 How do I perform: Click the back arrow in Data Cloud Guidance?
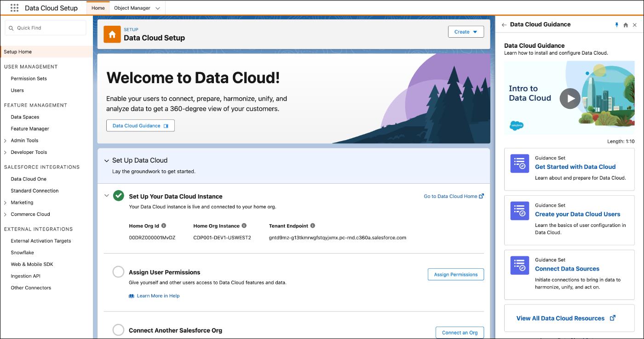504,25
